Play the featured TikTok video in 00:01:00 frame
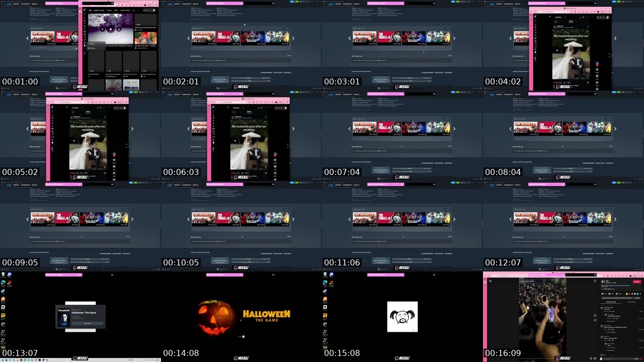Viewport: 644px width, 362px height. [111, 29]
